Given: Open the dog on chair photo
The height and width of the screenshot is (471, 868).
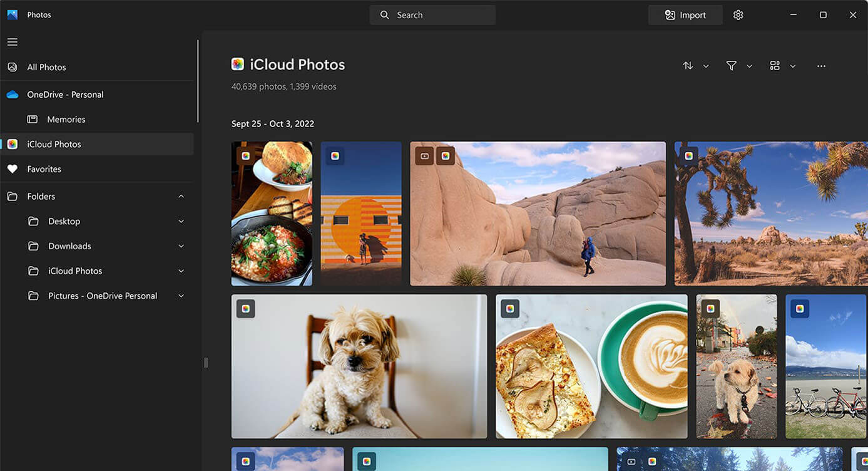Looking at the screenshot, I should click(359, 366).
